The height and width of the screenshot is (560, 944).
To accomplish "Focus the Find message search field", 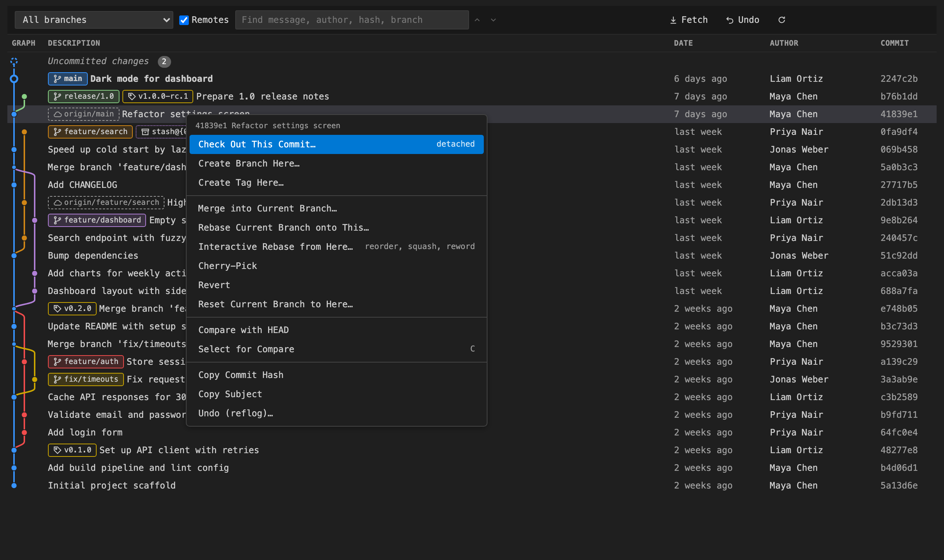I will pyautogui.click(x=351, y=20).
